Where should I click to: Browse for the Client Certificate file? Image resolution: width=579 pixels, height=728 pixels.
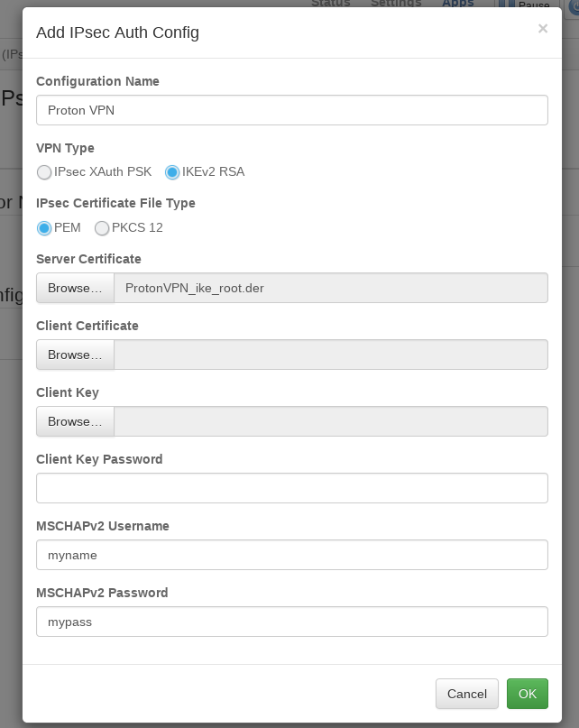coord(75,355)
